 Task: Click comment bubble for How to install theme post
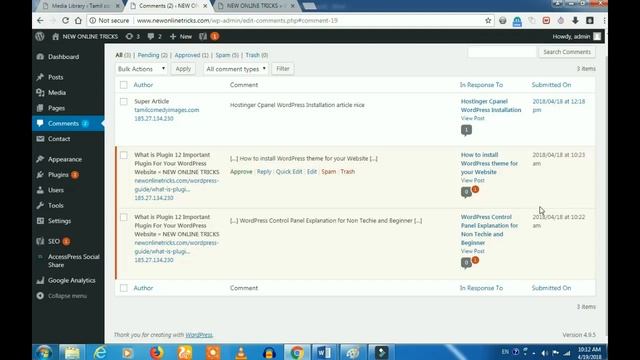coord(466,192)
